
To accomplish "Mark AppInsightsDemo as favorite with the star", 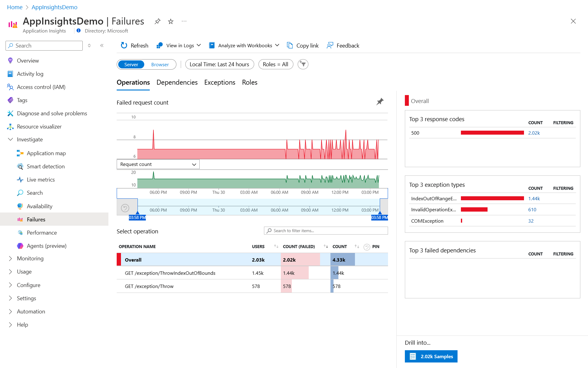I will point(171,21).
